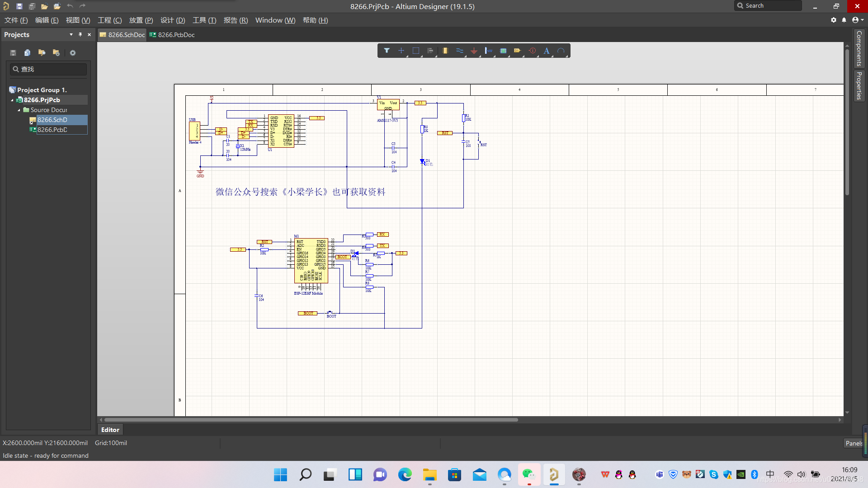
Task: Click the compile/copy documents icon in Projects panel
Action: point(27,53)
